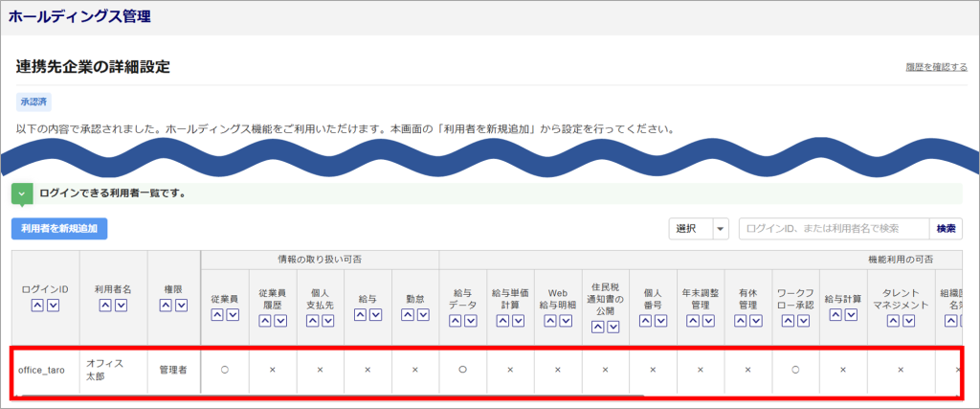This screenshot has height=409, width=980.
Task: Collapse the green ログインできる利用者一覧 chevron
Action: tap(23, 193)
